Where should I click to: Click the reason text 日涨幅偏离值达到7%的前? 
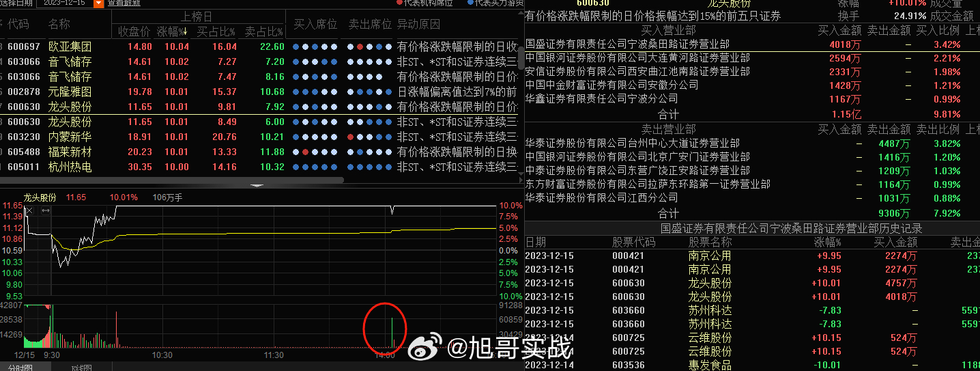point(457,92)
